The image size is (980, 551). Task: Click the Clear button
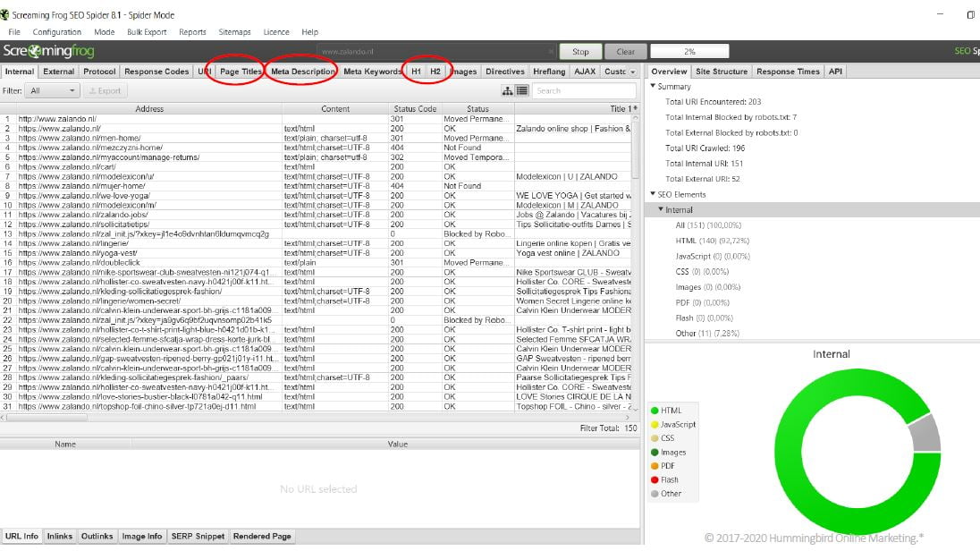[x=626, y=51]
